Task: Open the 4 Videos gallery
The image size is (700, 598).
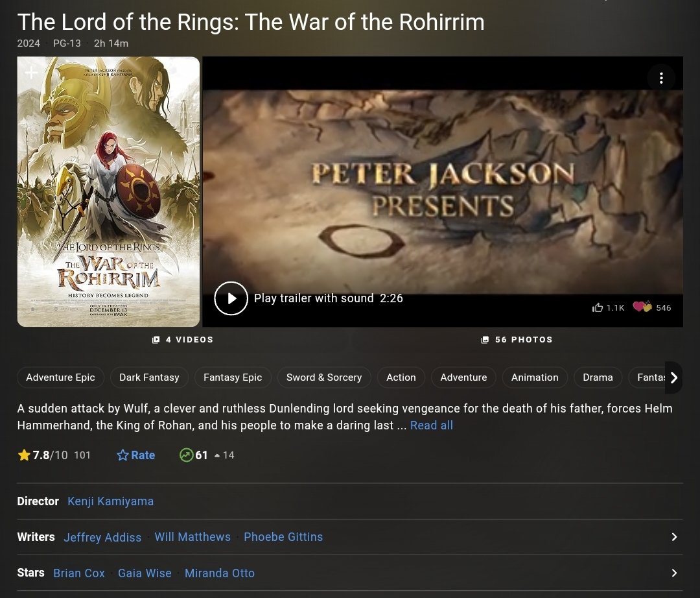Action: point(183,339)
